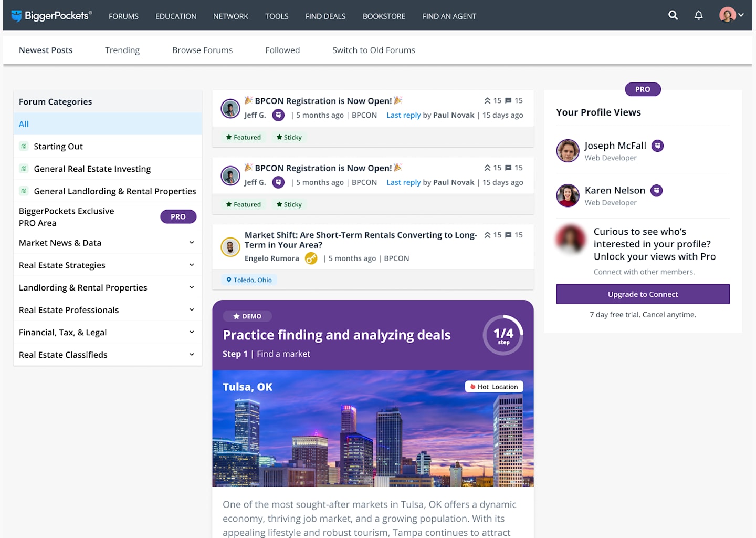Visit the BOOKSTORE
The width and height of the screenshot is (756, 538).
[x=384, y=16]
